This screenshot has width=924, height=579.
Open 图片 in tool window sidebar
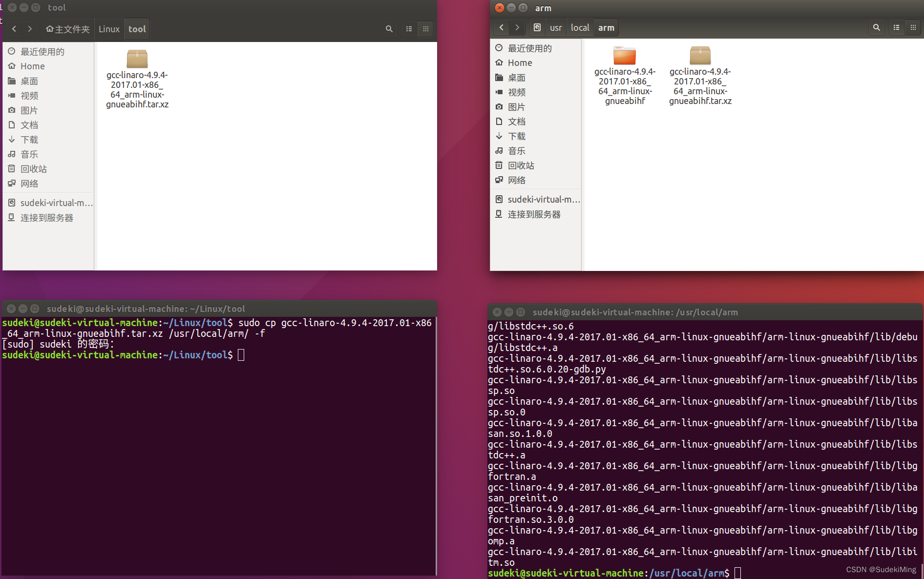(48, 110)
